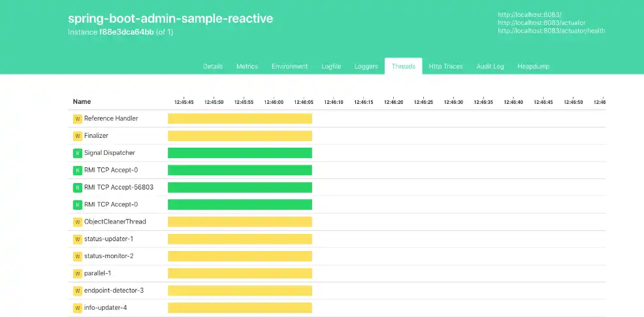This screenshot has height=317, width=644.
Task: Click the spring-boot-admin-sample-reactive title
Action: pyautogui.click(x=170, y=18)
